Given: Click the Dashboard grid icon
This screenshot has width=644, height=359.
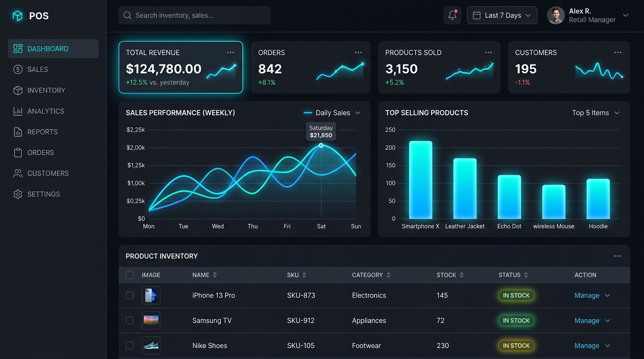Looking at the screenshot, I should pyautogui.click(x=18, y=49).
